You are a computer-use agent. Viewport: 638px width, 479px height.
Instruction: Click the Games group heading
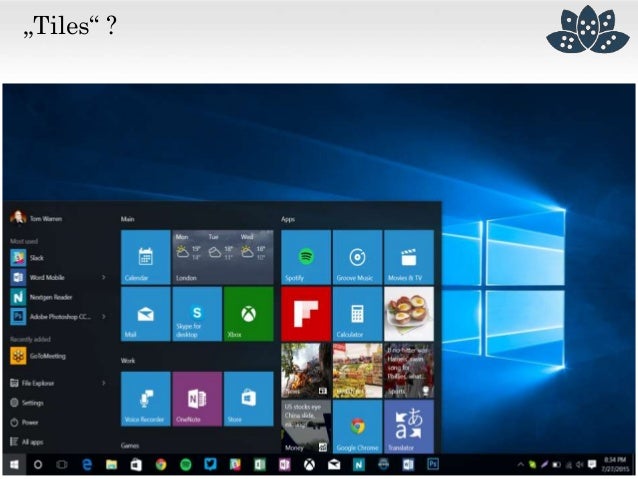pos(130,446)
